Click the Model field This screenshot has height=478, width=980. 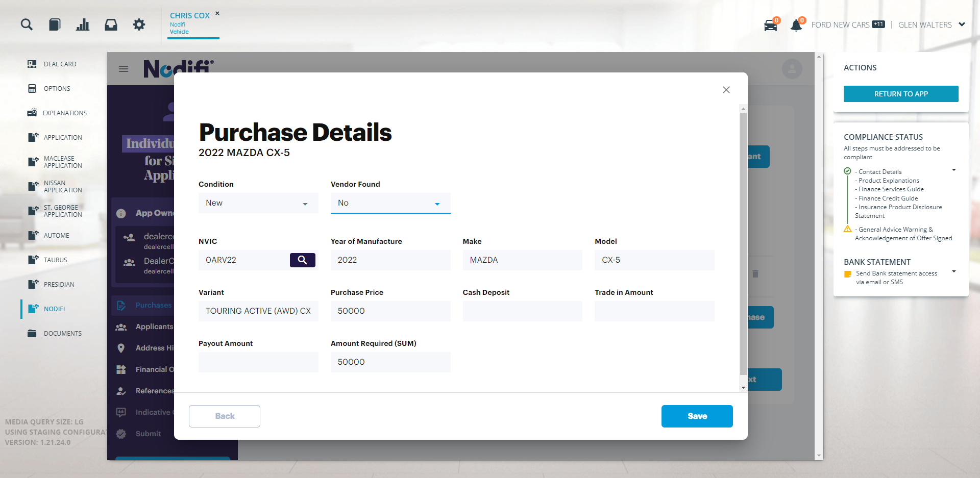click(654, 260)
